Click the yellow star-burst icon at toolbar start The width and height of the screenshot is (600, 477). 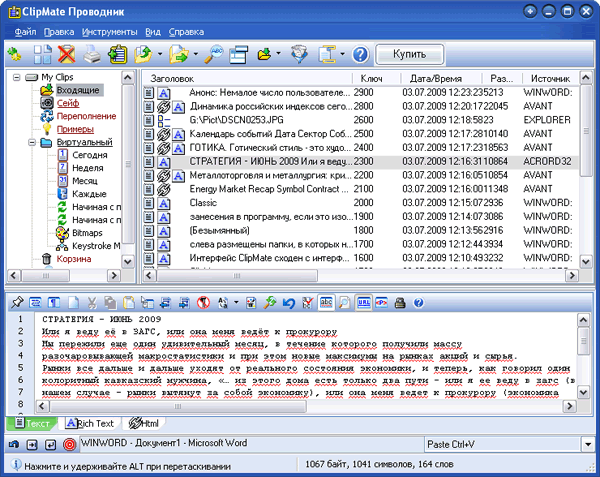(x=14, y=54)
